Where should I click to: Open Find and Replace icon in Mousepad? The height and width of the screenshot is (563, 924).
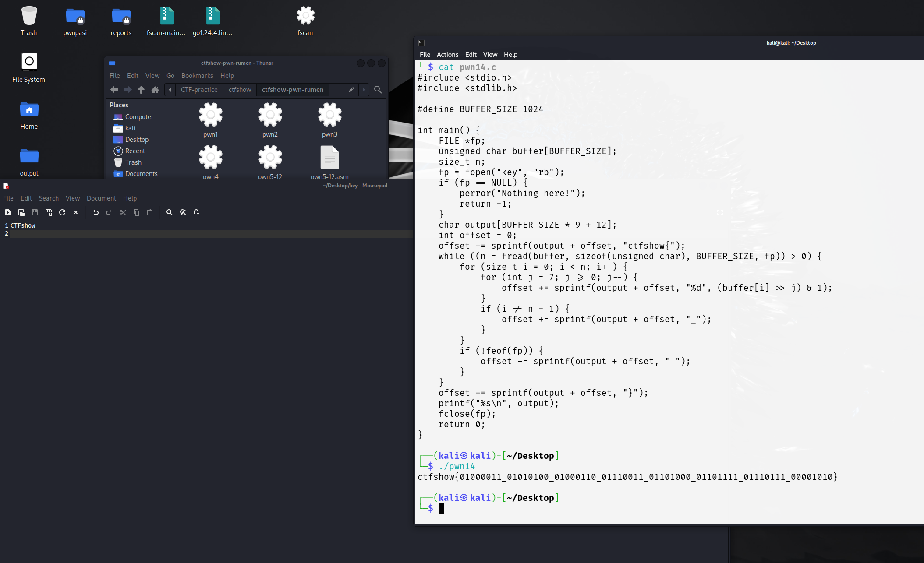click(x=183, y=212)
